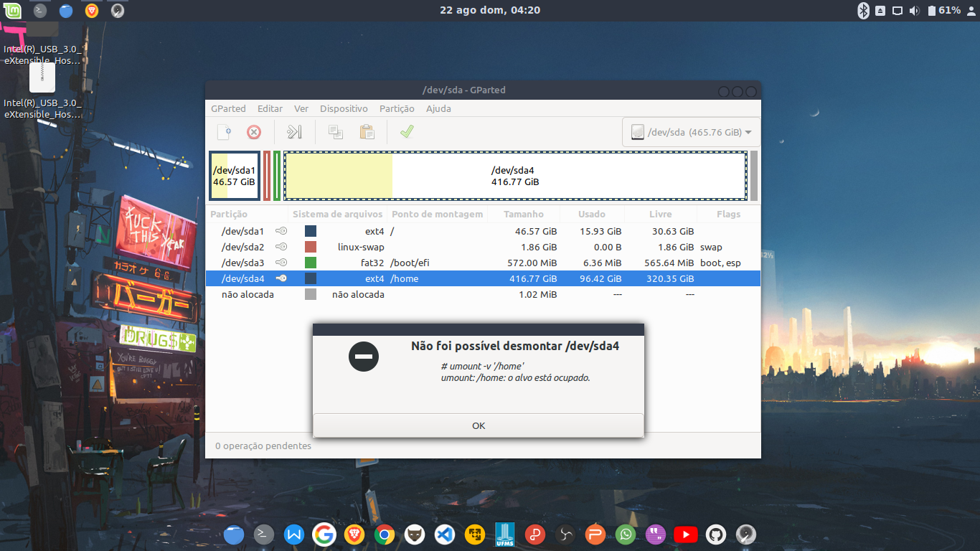The width and height of the screenshot is (980, 551).
Task: Launch Brave browser from the dock
Action: 354,534
